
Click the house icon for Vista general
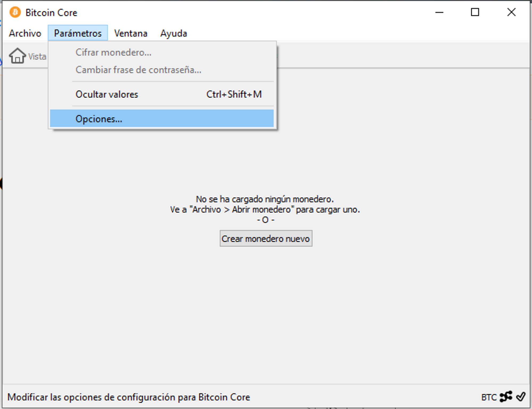17,56
